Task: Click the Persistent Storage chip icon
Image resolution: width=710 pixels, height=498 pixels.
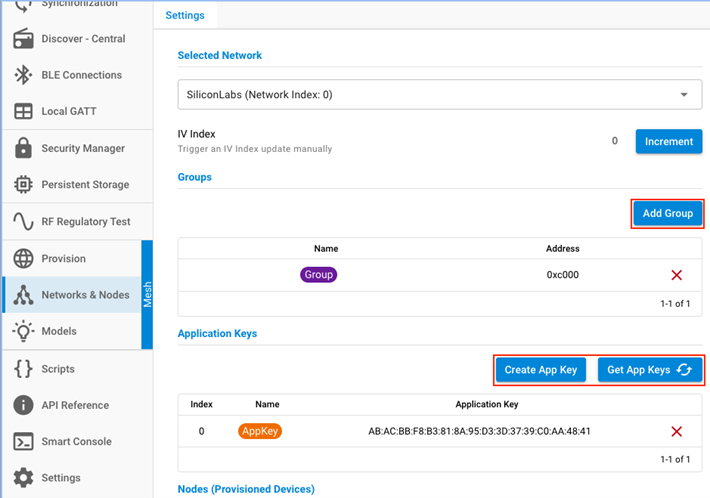Action: pos(23,185)
